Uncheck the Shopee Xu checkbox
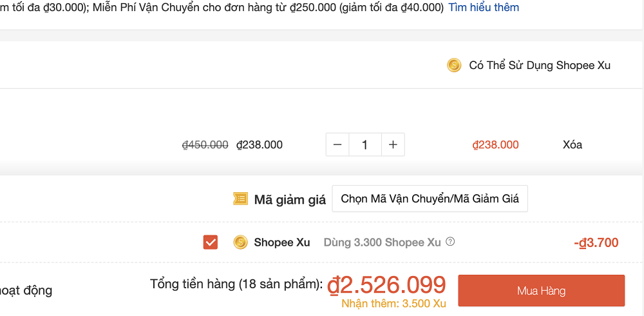Screen dimensions: 644x316 point(210,242)
